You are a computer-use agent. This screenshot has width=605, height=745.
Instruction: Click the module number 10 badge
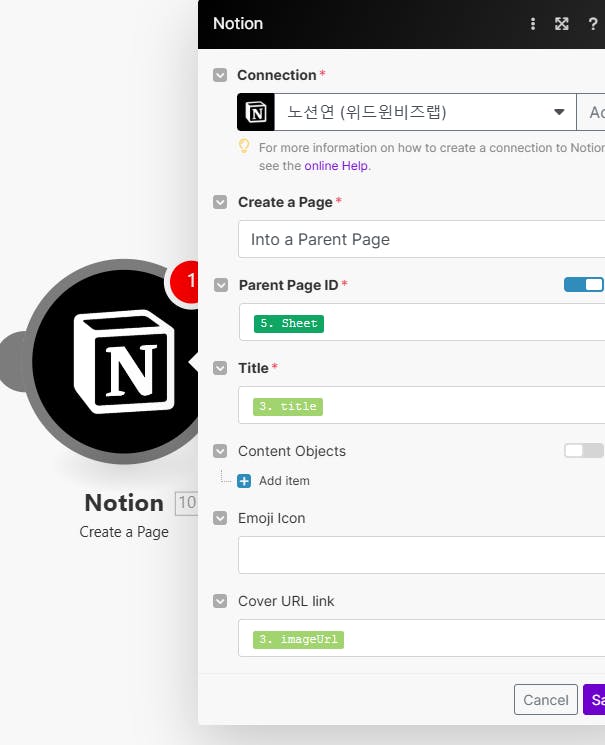point(187,503)
